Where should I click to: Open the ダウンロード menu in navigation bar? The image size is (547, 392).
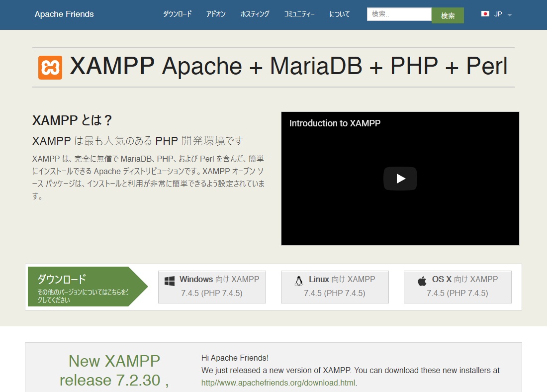(177, 14)
